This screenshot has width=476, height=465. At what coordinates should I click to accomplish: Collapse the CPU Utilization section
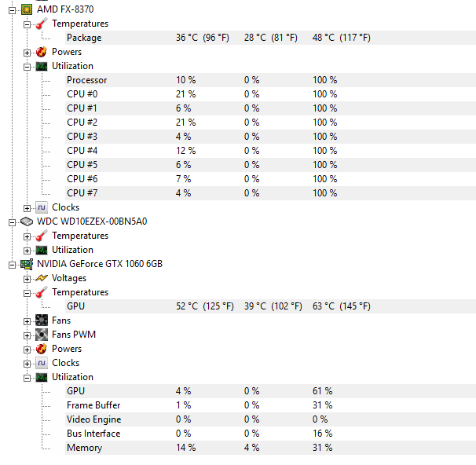(x=27, y=67)
